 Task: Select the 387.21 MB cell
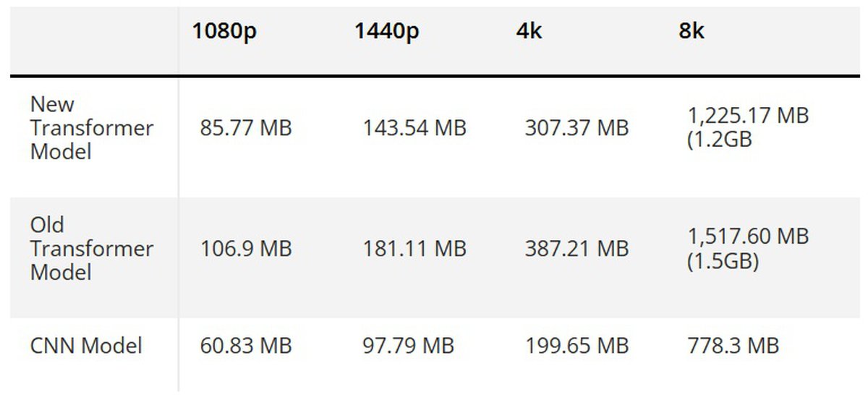click(x=576, y=249)
